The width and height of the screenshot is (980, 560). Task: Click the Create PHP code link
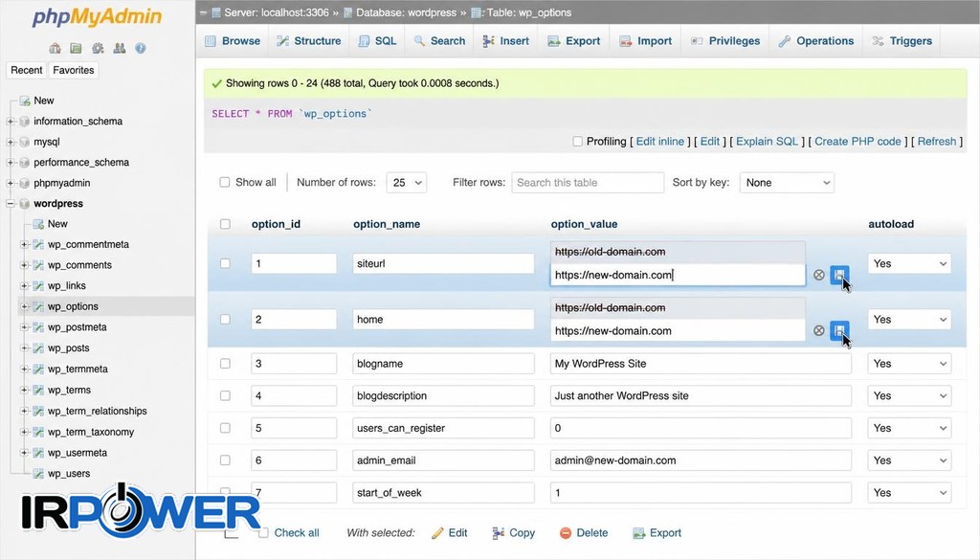[857, 142]
